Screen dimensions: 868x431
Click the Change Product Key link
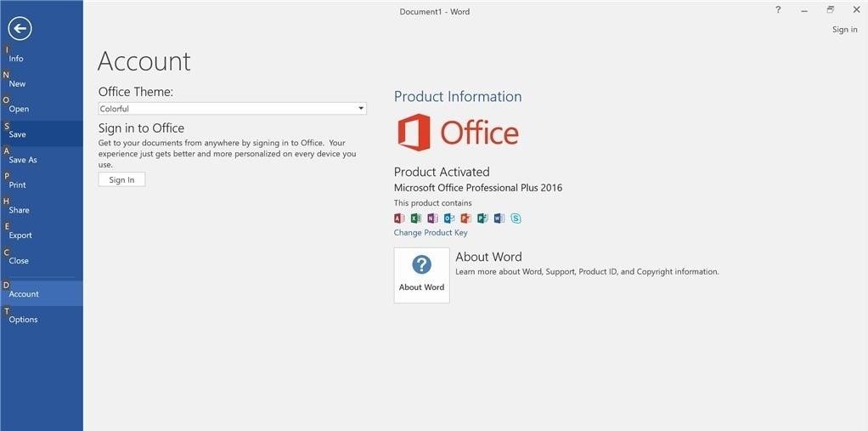pyautogui.click(x=431, y=233)
